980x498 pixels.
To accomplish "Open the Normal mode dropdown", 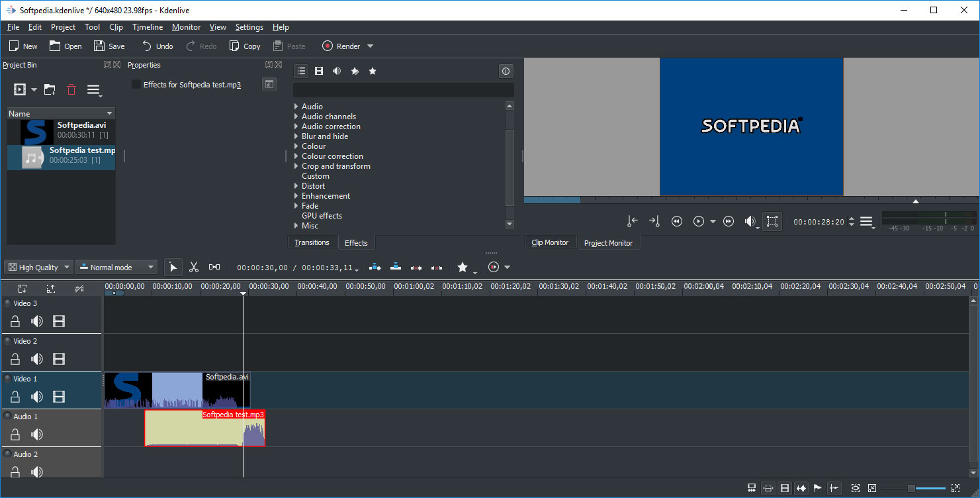I will pyautogui.click(x=116, y=268).
